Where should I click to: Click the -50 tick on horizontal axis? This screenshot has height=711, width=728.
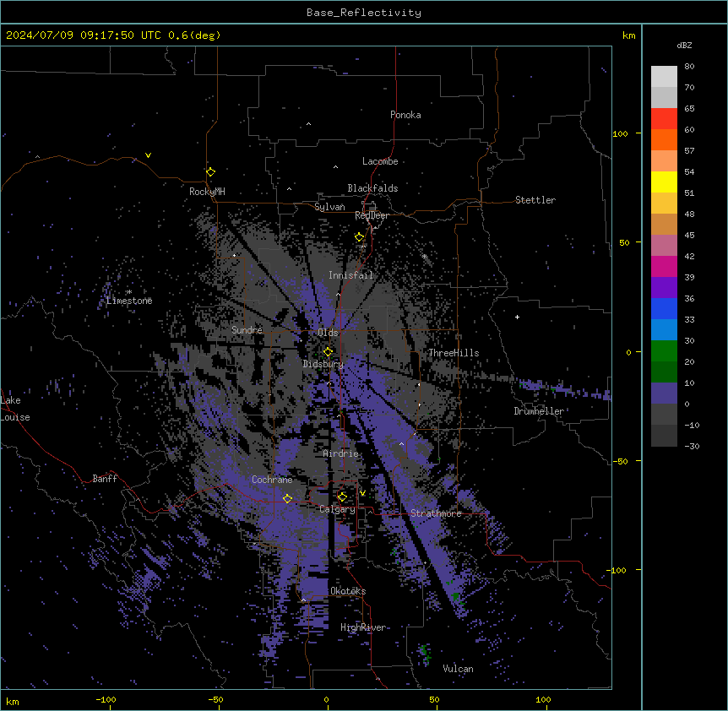coord(215,699)
